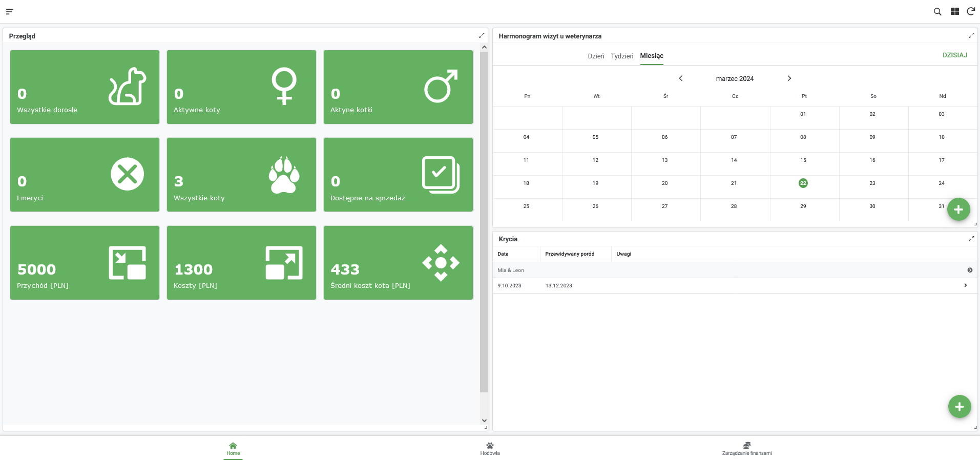This screenshot has width=980, height=460.
Task: Go to next month in calendar
Action: [x=789, y=78]
